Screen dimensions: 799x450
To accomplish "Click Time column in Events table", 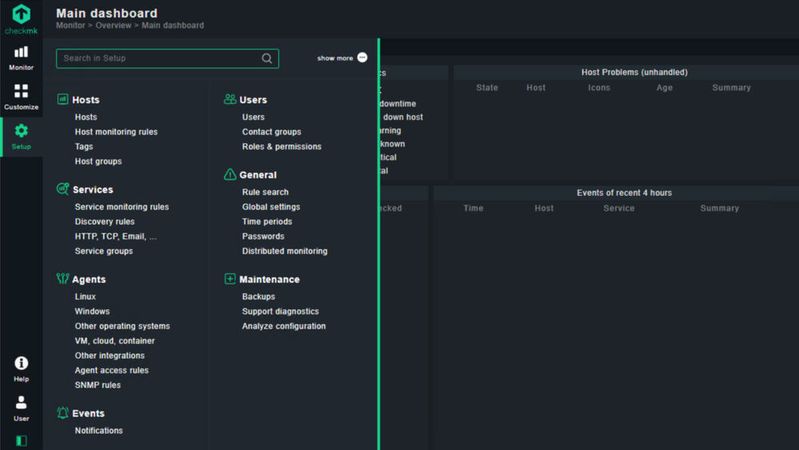I will [x=473, y=208].
